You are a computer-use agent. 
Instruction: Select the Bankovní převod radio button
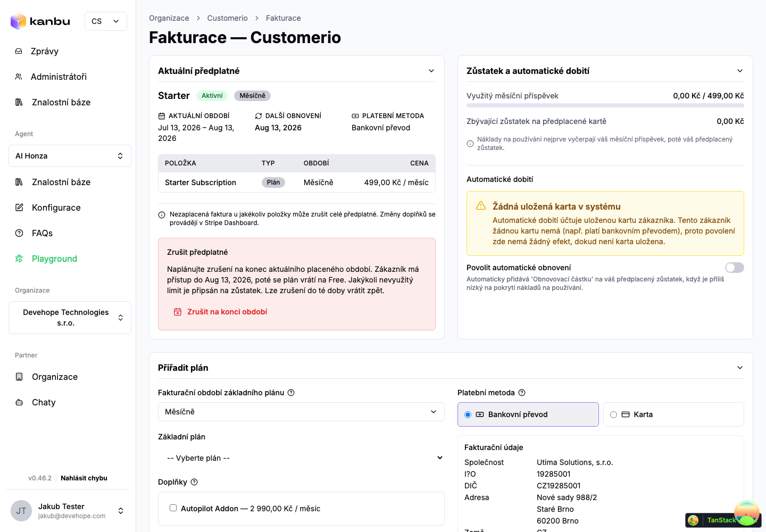(468, 414)
